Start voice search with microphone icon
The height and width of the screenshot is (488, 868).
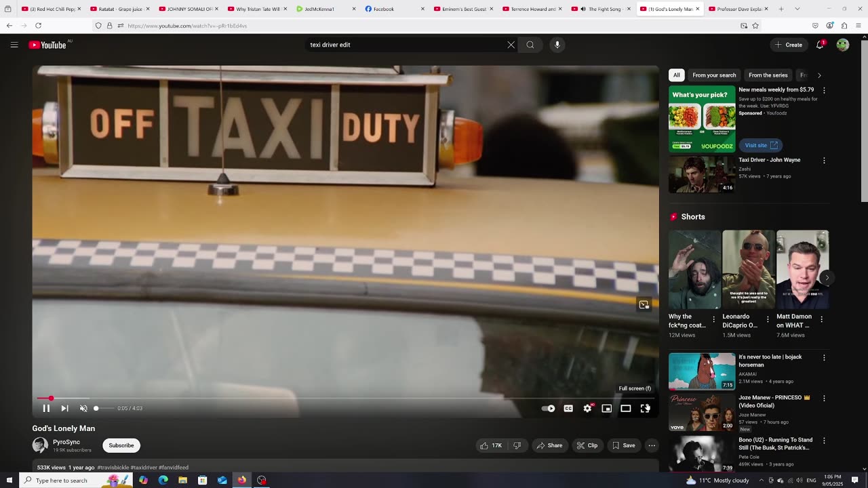557,45
